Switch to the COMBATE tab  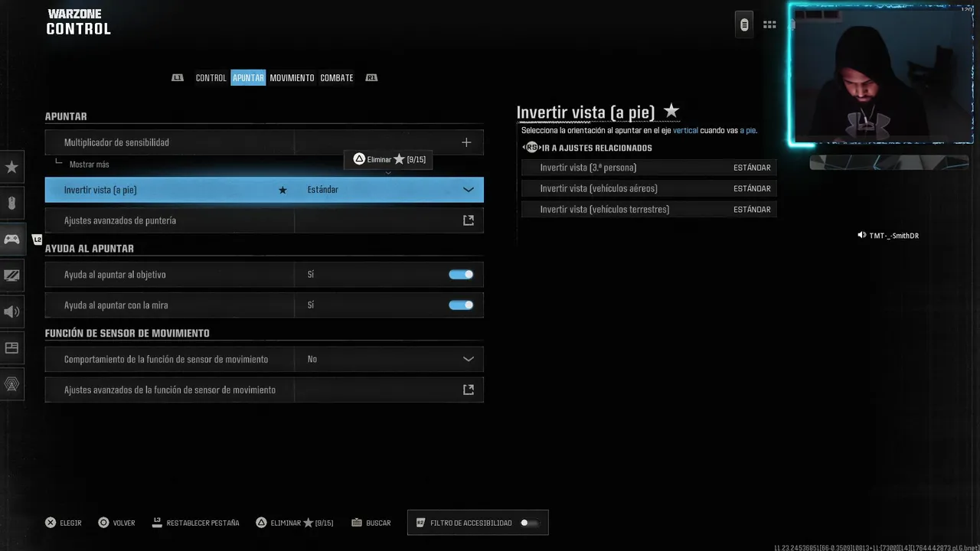(x=337, y=78)
